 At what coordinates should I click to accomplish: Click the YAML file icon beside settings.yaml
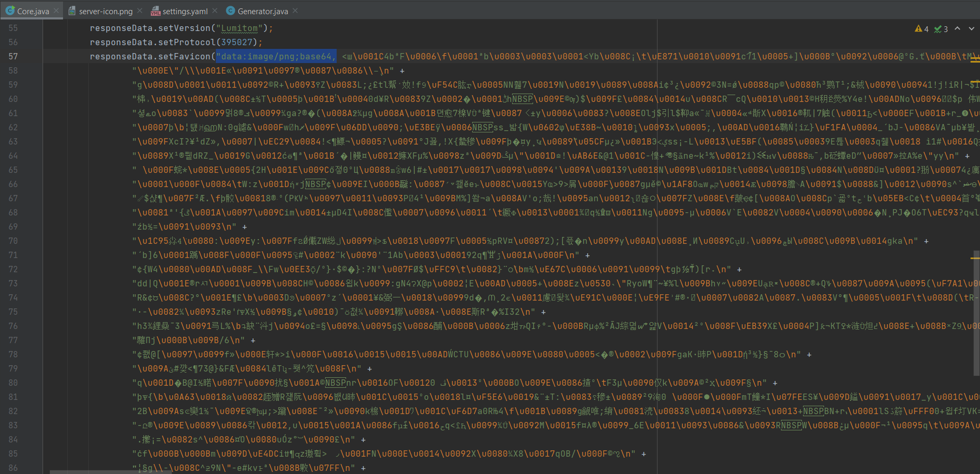tap(155, 10)
